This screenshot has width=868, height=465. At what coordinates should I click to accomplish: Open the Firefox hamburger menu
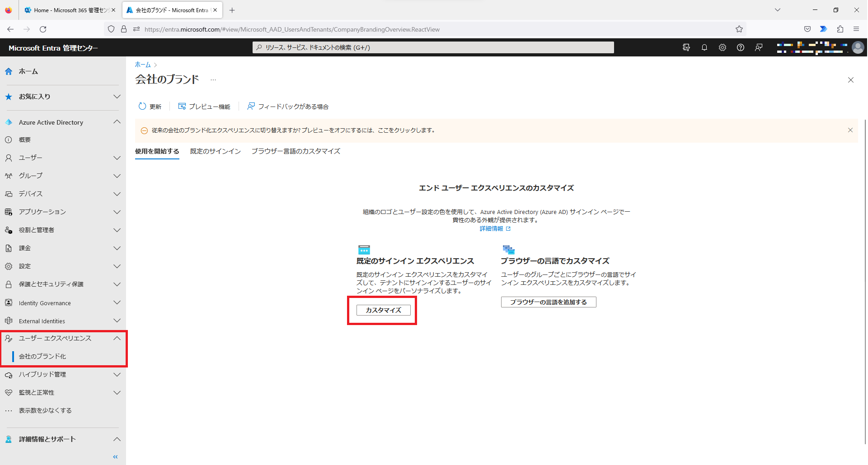(856, 29)
